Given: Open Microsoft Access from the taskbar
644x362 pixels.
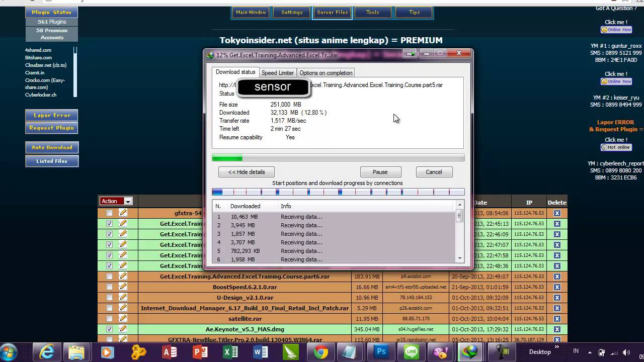Looking at the screenshot, I should tap(170, 352).
